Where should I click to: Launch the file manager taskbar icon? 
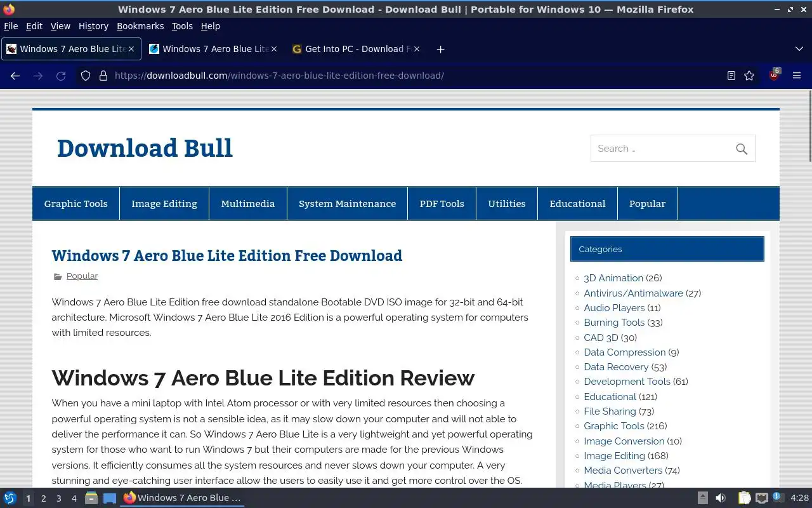coord(91,498)
